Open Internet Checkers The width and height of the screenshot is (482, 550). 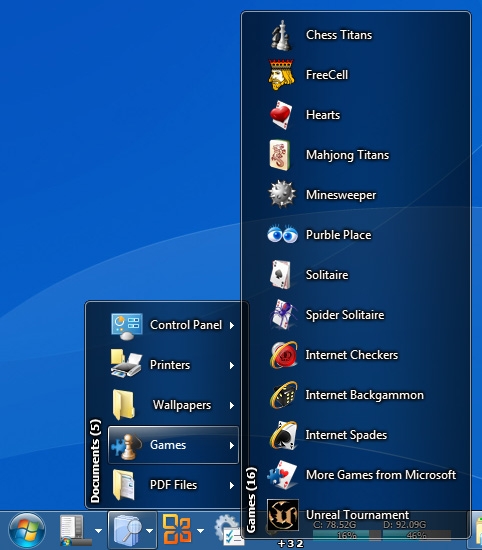(x=357, y=355)
